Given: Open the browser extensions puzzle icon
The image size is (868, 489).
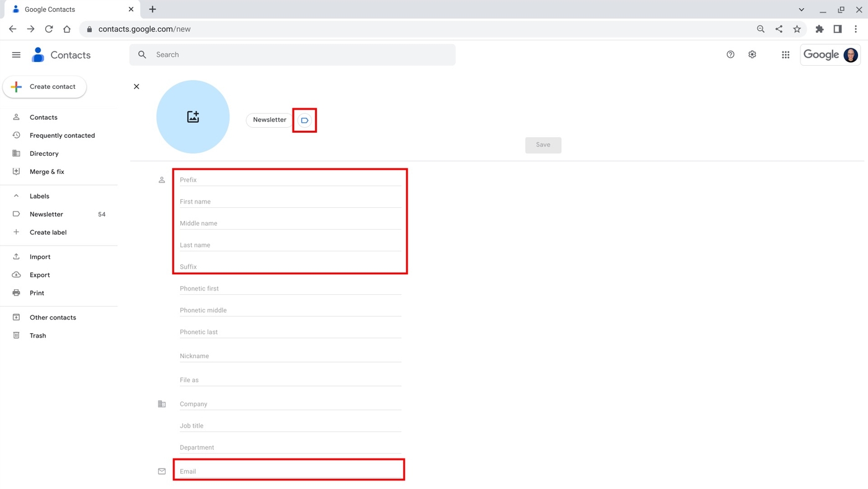Looking at the screenshot, I should pyautogui.click(x=819, y=29).
